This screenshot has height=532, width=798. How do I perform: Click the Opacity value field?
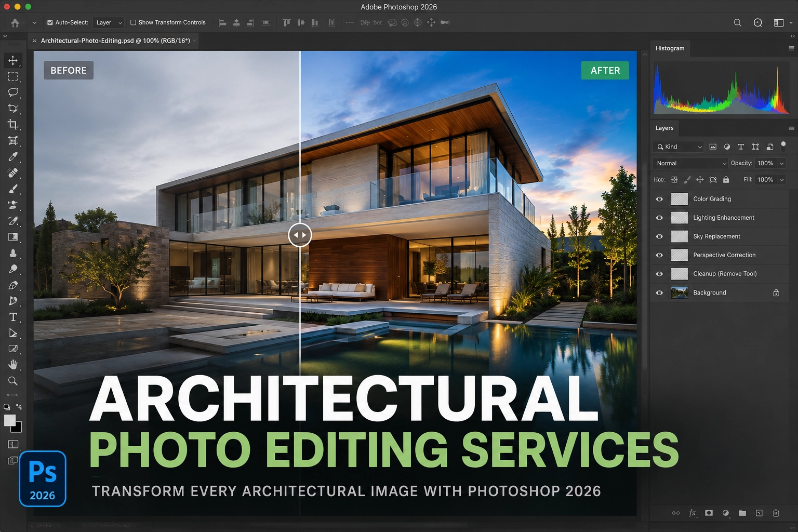pos(765,163)
